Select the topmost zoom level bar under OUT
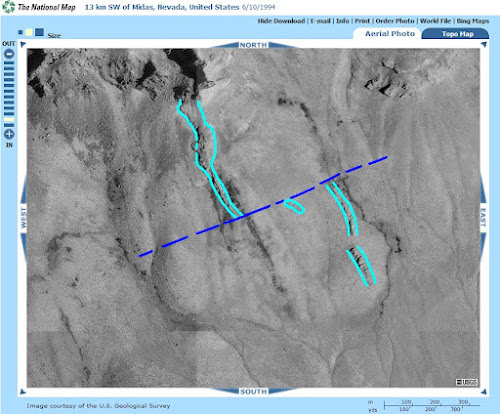This screenshot has height=414, width=500. click(x=9, y=63)
